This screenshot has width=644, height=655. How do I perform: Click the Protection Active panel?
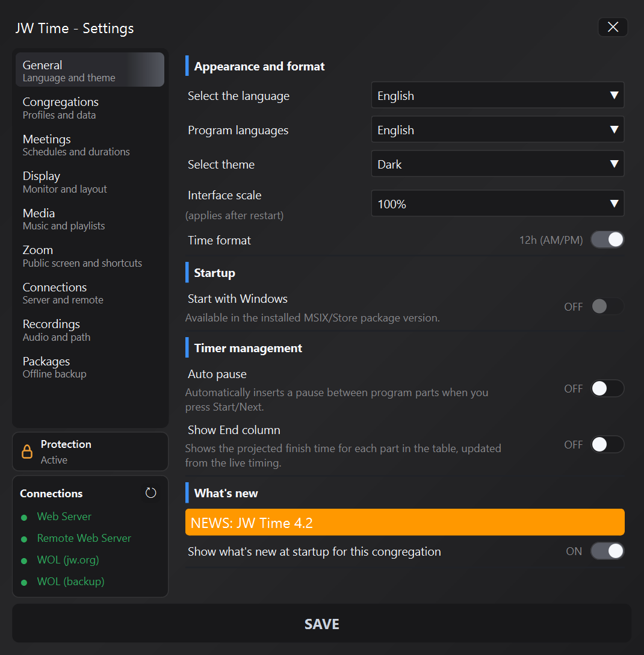(x=90, y=452)
